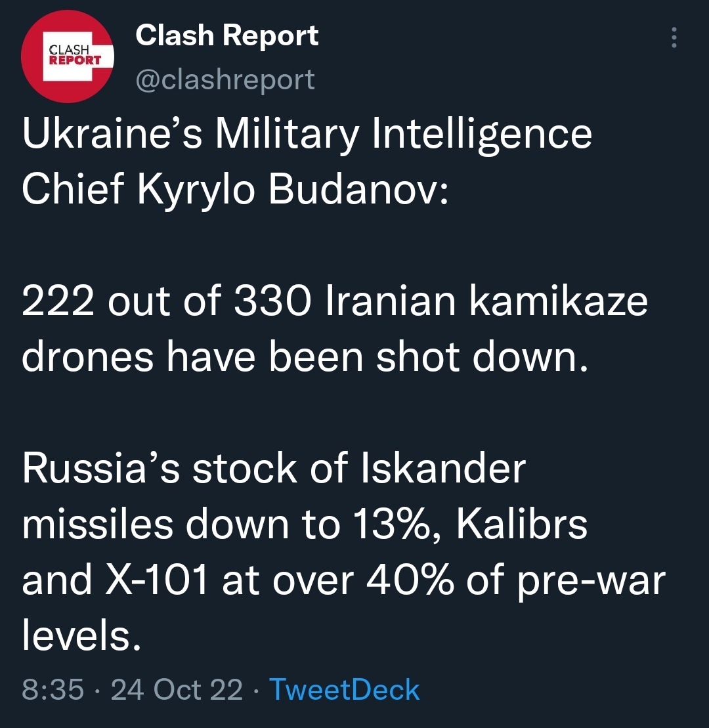Click the 24 Oct 22 date

[x=177, y=691]
